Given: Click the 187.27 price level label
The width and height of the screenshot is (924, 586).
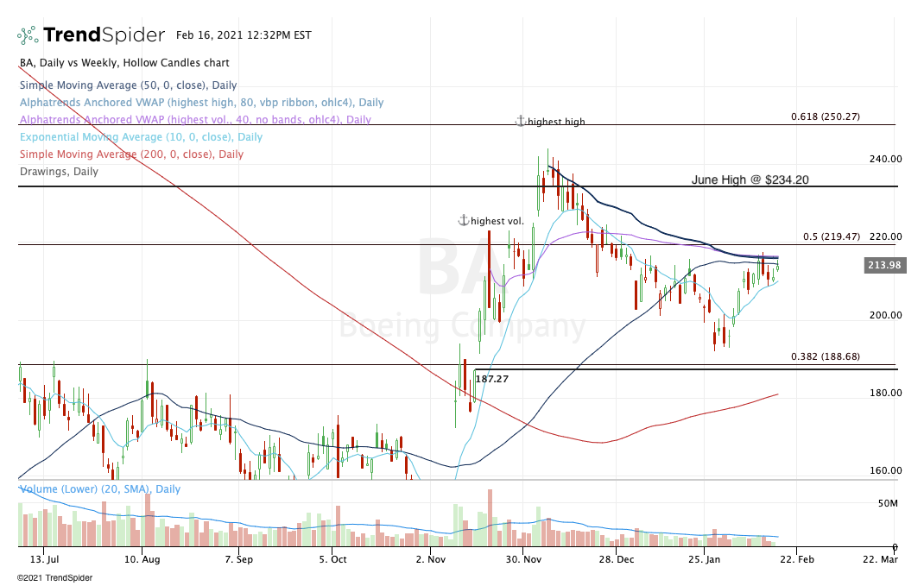Looking at the screenshot, I should (x=491, y=379).
